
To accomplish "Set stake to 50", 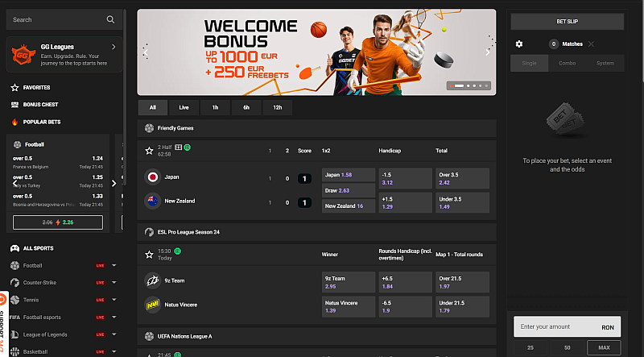I will click(x=568, y=347).
